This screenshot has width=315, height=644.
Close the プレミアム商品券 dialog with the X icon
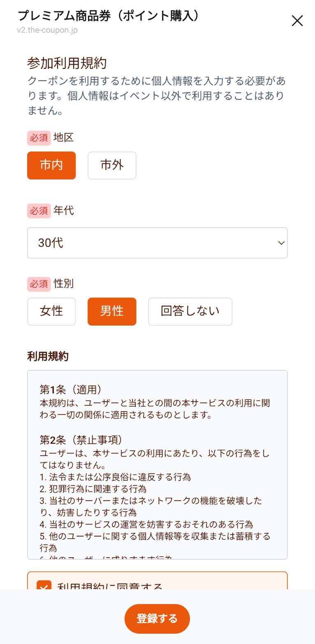pos(297,21)
